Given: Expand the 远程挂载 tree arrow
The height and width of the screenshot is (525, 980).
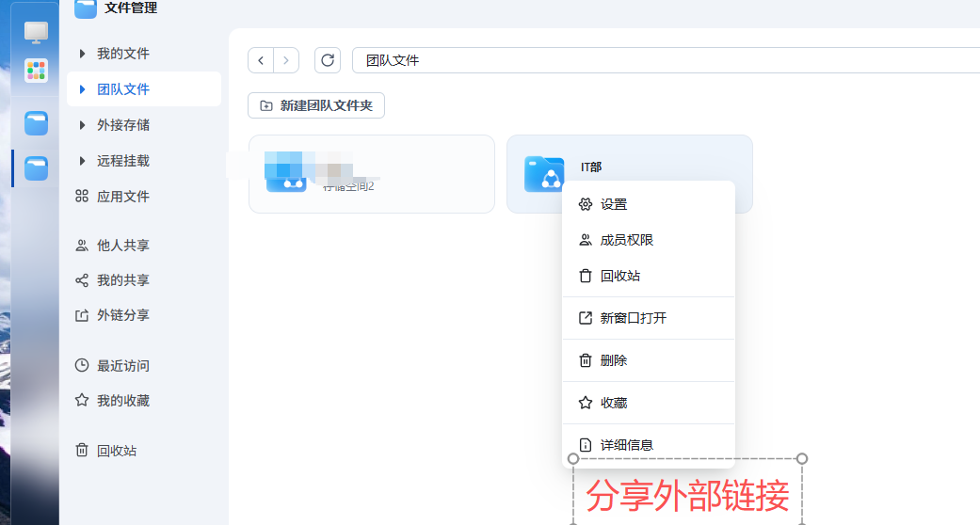Looking at the screenshot, I should coord(82,161).
